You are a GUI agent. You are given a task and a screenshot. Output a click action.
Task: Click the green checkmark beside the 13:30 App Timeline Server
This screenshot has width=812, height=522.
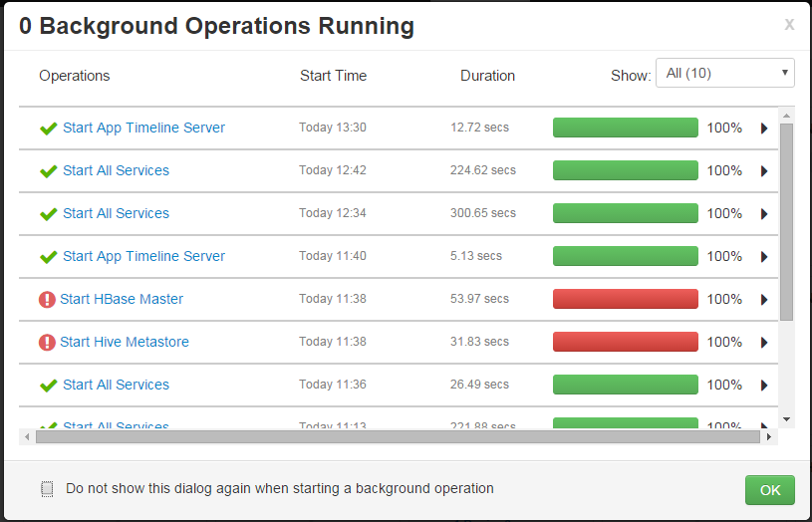coord(49,129)
